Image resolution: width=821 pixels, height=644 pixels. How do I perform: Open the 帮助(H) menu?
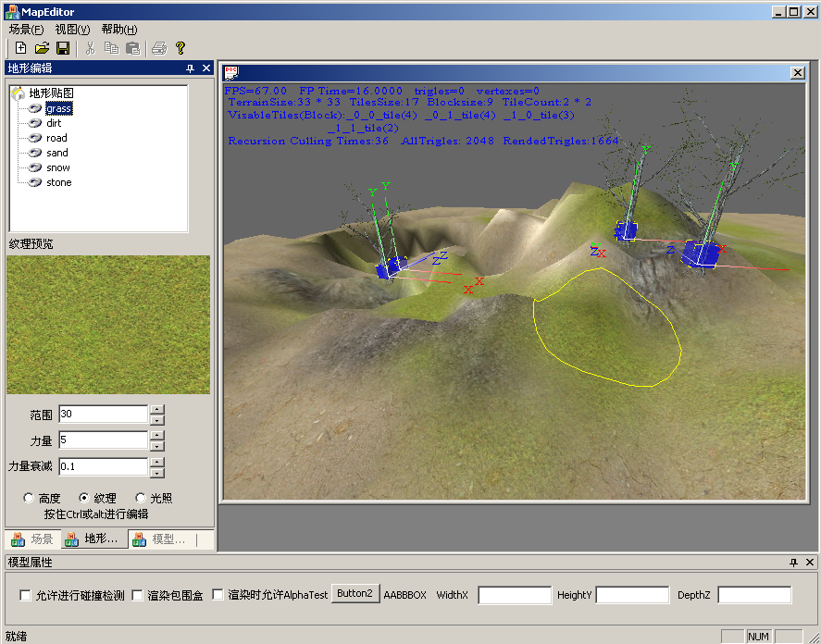[119, 29]
